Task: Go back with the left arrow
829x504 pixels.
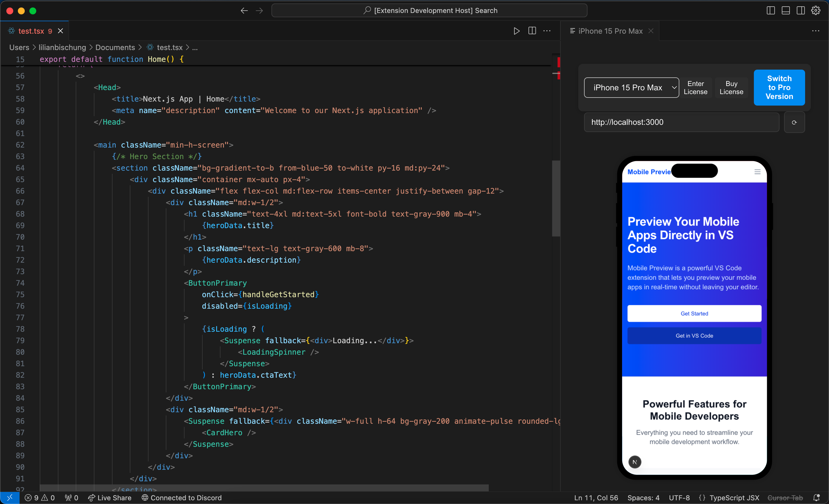Action: pos(244,11)
